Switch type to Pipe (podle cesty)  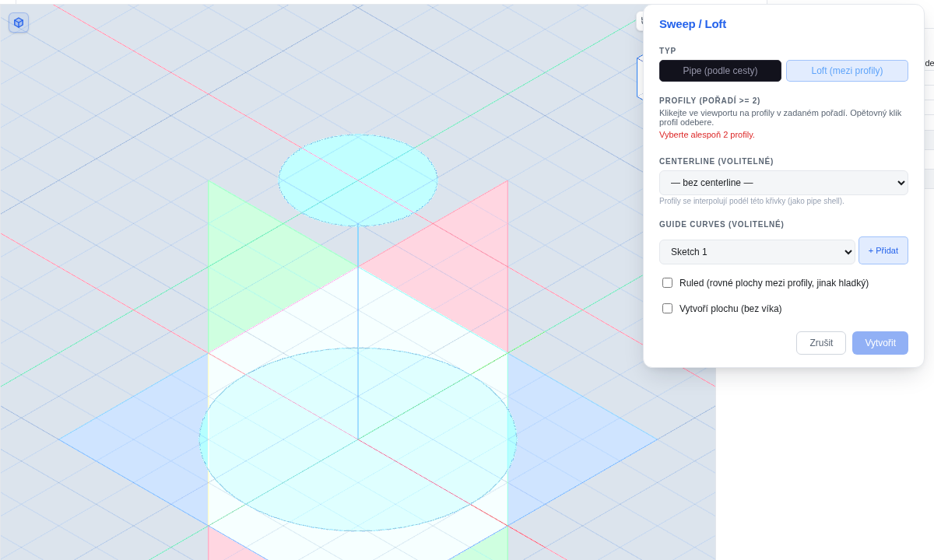point(720,71)
